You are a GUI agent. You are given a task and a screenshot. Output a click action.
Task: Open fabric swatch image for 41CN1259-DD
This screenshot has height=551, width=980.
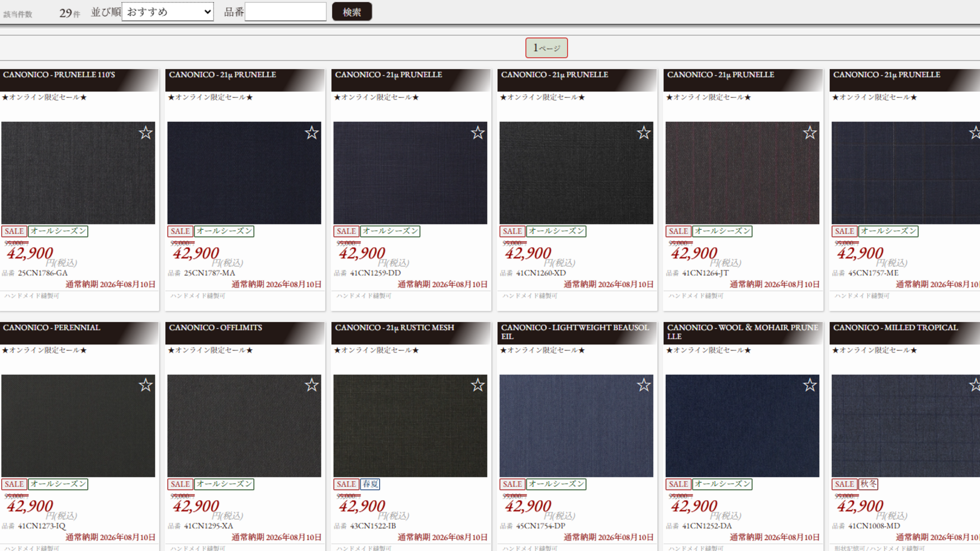point(410,173)
